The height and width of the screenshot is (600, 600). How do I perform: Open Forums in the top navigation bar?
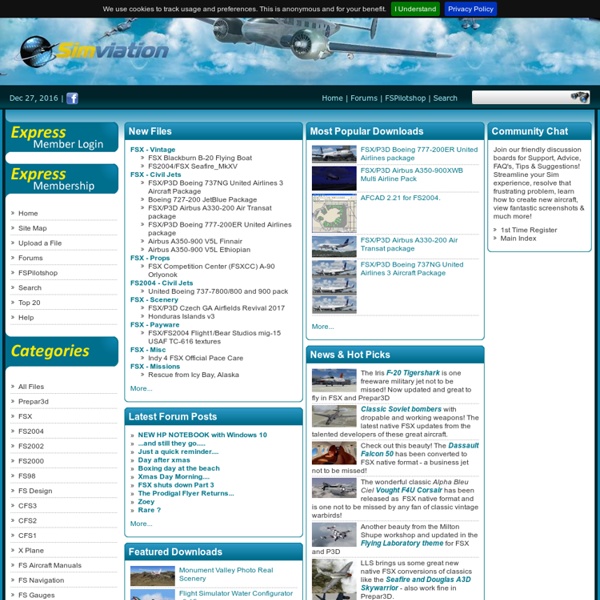[364, 98]
